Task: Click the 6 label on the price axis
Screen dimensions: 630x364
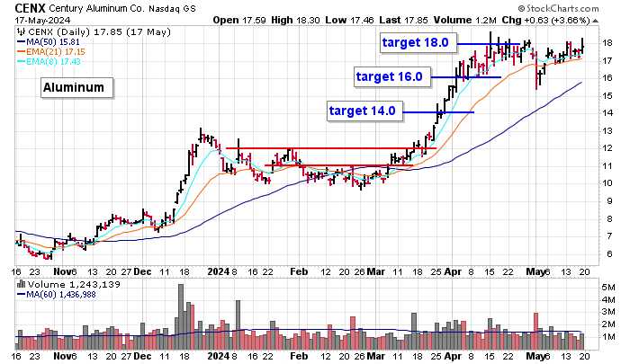Action: pyautogui.click(x=609, y=253)
